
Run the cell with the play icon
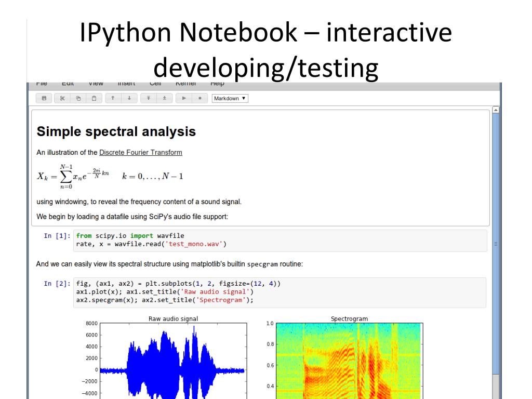click(184, 98)
